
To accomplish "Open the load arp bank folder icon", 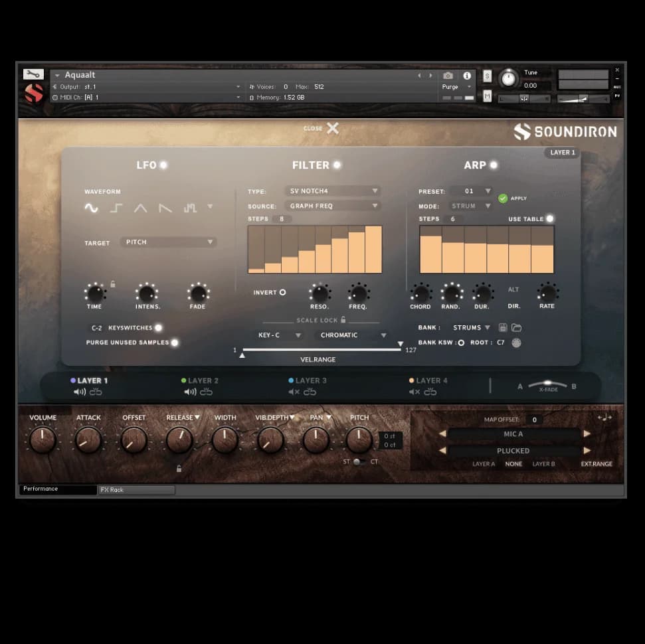I will click(x=516, y=328).
